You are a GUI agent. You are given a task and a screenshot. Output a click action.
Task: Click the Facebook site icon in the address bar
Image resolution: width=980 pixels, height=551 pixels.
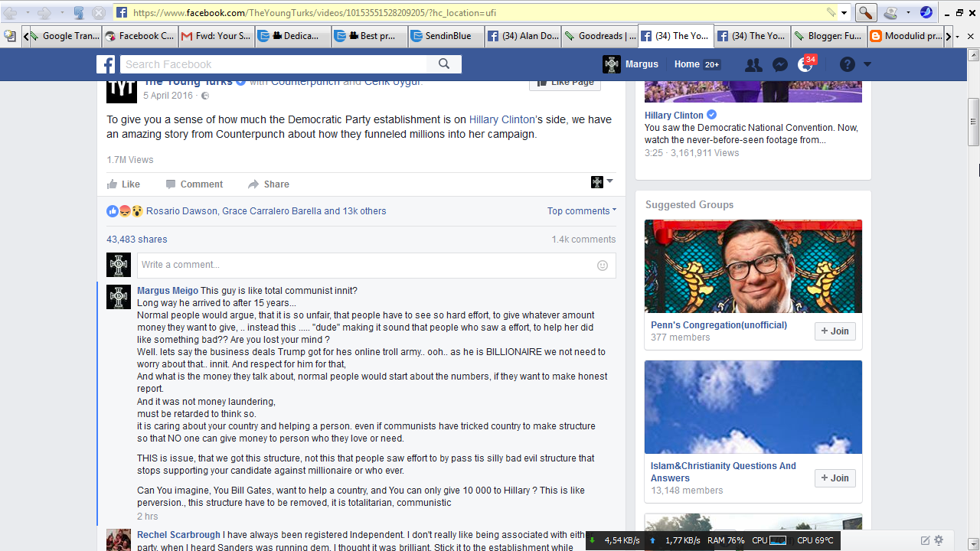click(122, 13)
